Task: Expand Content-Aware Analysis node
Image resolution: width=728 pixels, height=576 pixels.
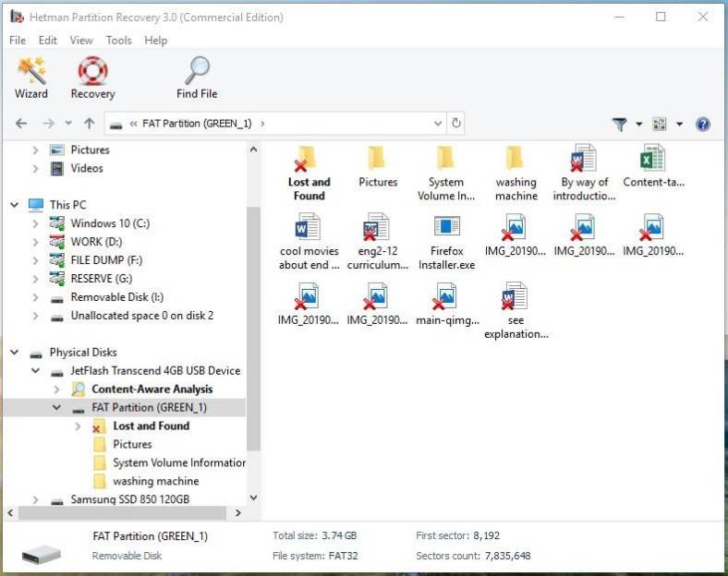Action: pos(56,390)
